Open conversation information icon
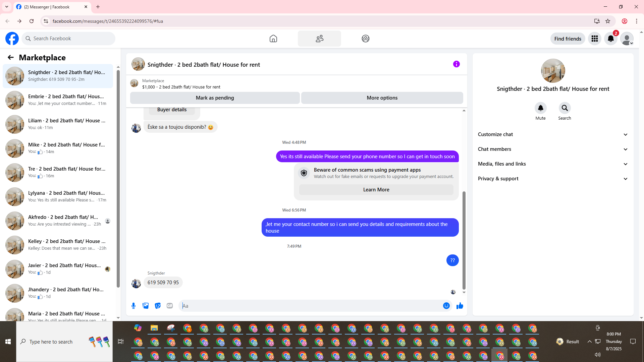This screenshot has width=644, height=362. tap(456, 64)
